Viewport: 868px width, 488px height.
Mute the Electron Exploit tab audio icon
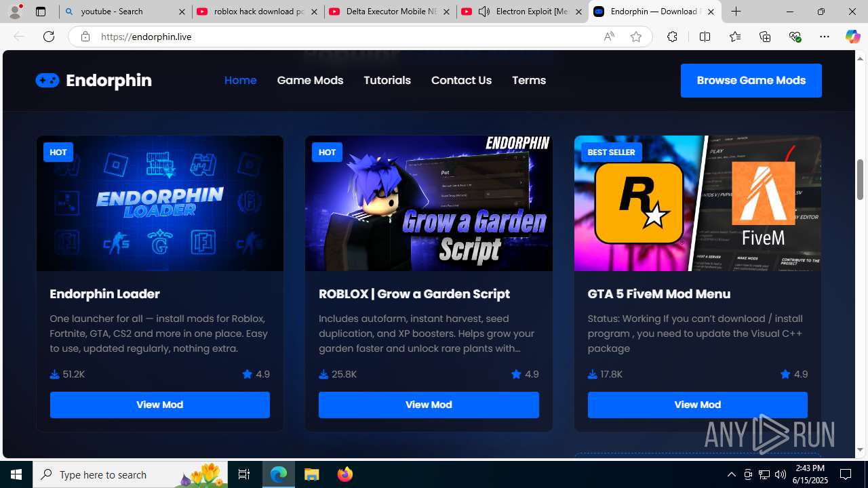coord(484,12)
